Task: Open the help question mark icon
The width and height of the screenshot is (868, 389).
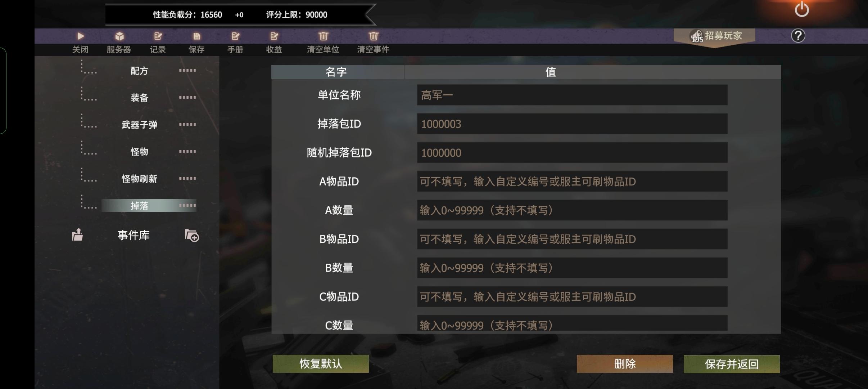Action: (x=798, y=36)
